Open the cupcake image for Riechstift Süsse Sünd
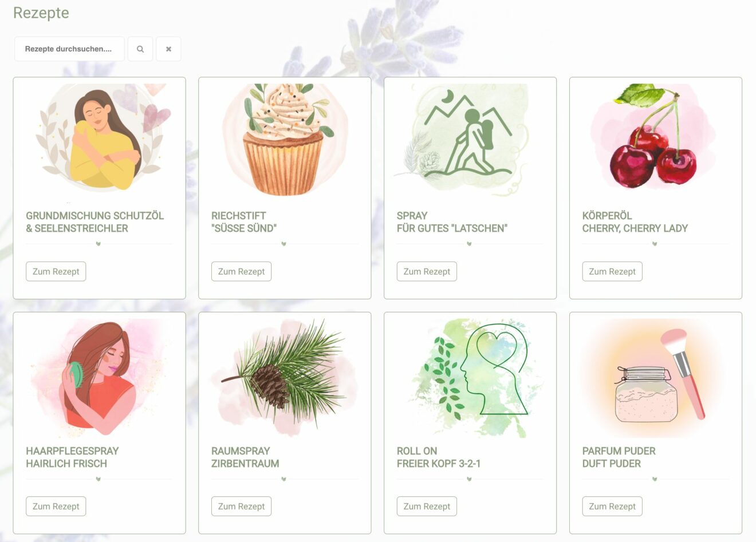 pos(285,140)
